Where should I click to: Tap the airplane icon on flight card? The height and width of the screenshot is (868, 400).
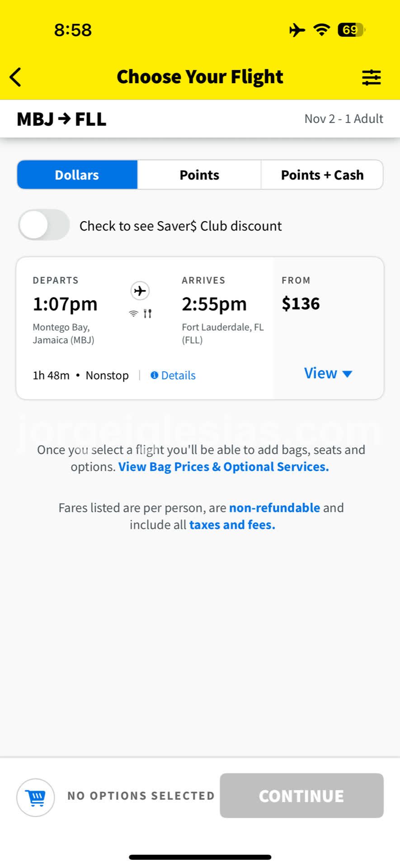[x=140, y=291]
